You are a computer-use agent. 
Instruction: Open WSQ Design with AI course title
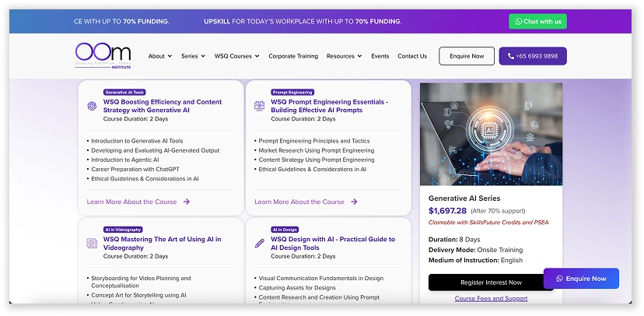(333, 244)
